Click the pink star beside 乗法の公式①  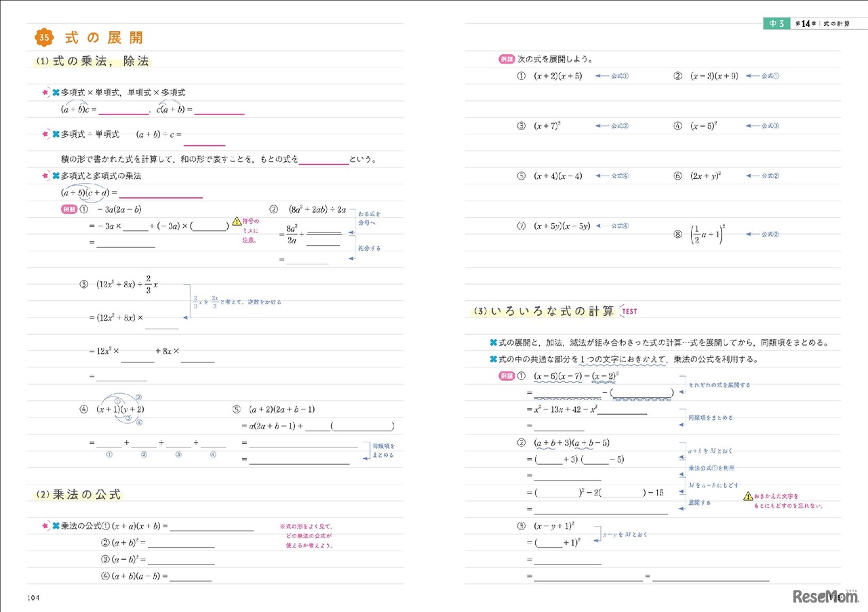pos(45,525)
